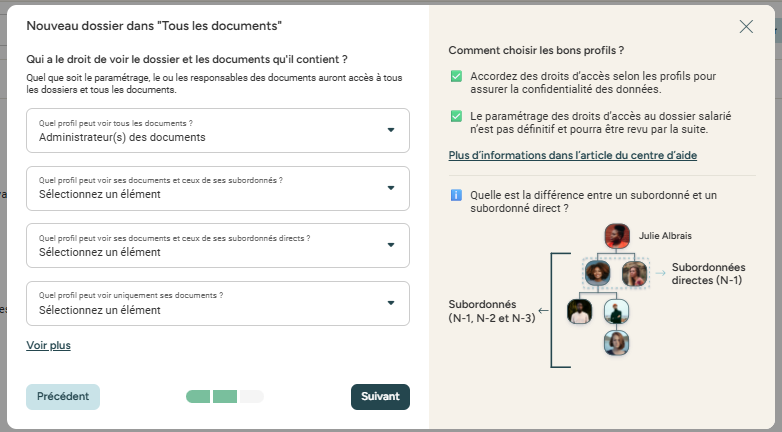Viewport: 782px width, 432px height.
Task: Click the first green progress step segment
Action: click(x=199, y=397)
